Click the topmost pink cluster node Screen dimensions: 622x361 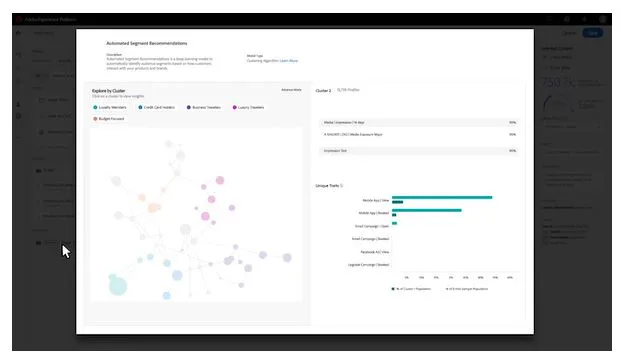pos(220,180)
